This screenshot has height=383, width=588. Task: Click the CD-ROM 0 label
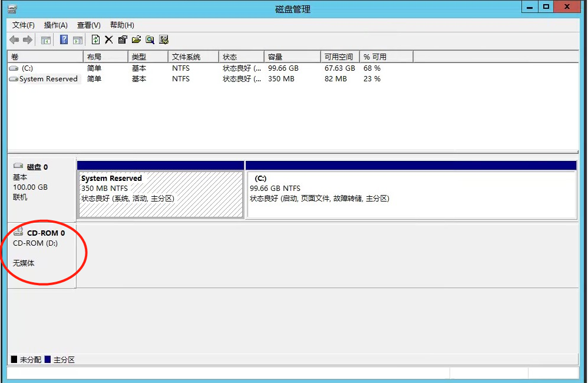[46, 233]
